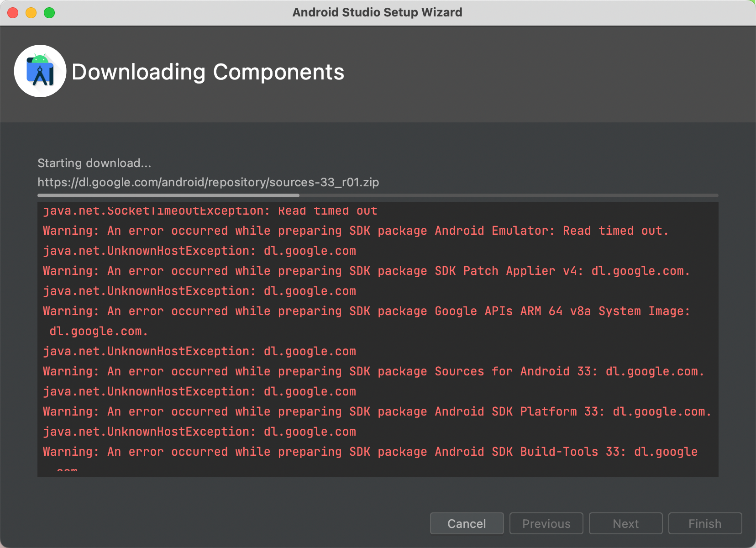Click the disabled Finish button

point(705,523)
